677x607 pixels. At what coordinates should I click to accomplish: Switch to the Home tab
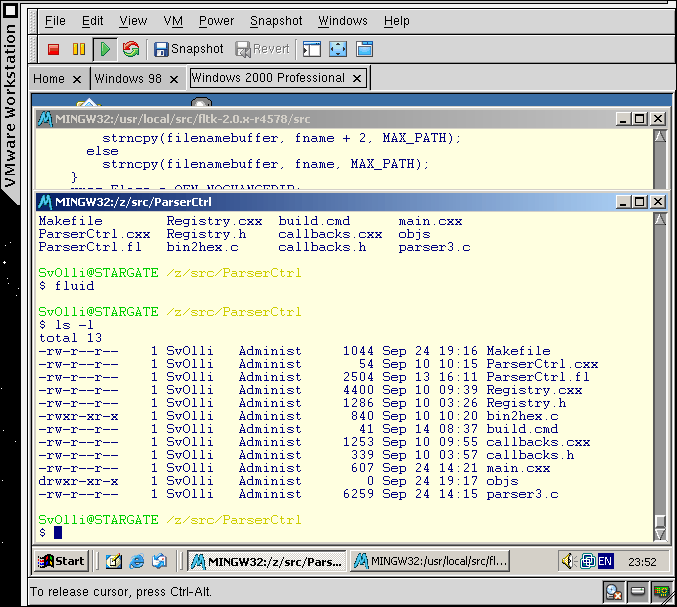49,79
